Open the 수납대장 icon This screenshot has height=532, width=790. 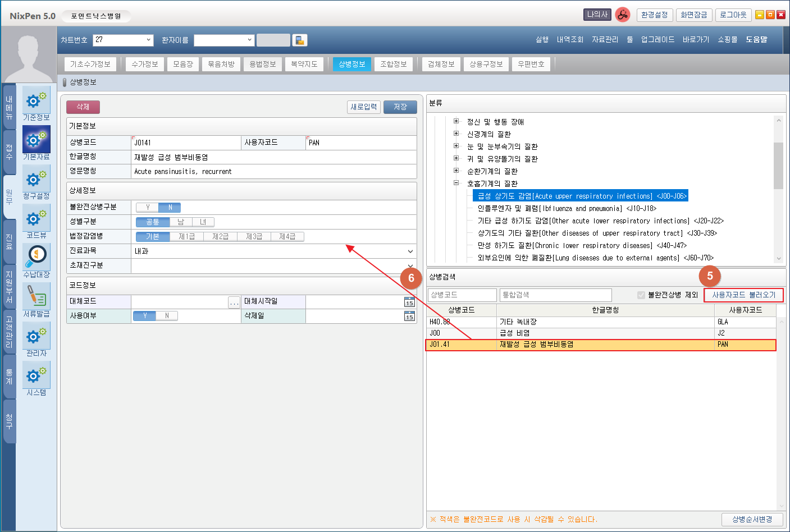(x=36, y=257)
